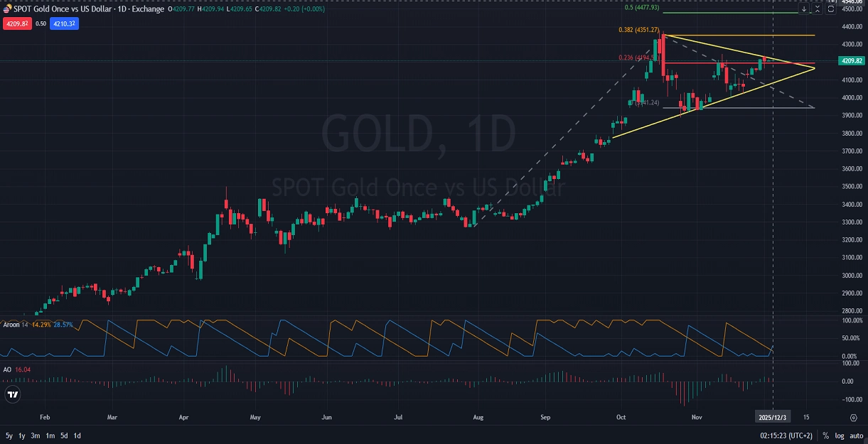The height and width of the screenshot is (444, 868).
Task: Click the quick actions circle icon at bottom right
Action: tap(852, 418)
